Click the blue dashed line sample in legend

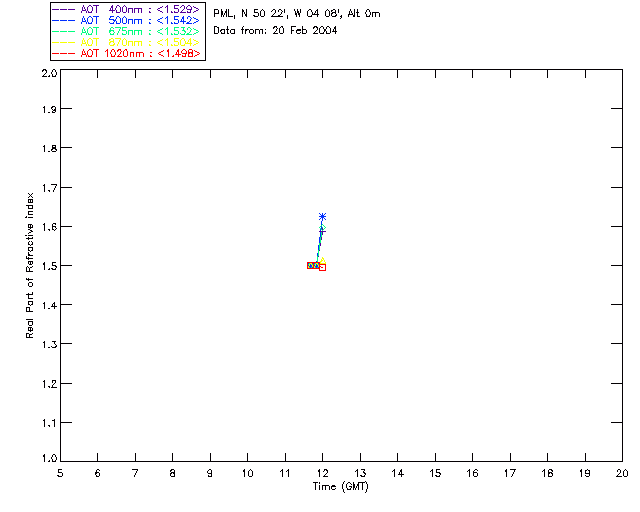click(x=64, y=20)
